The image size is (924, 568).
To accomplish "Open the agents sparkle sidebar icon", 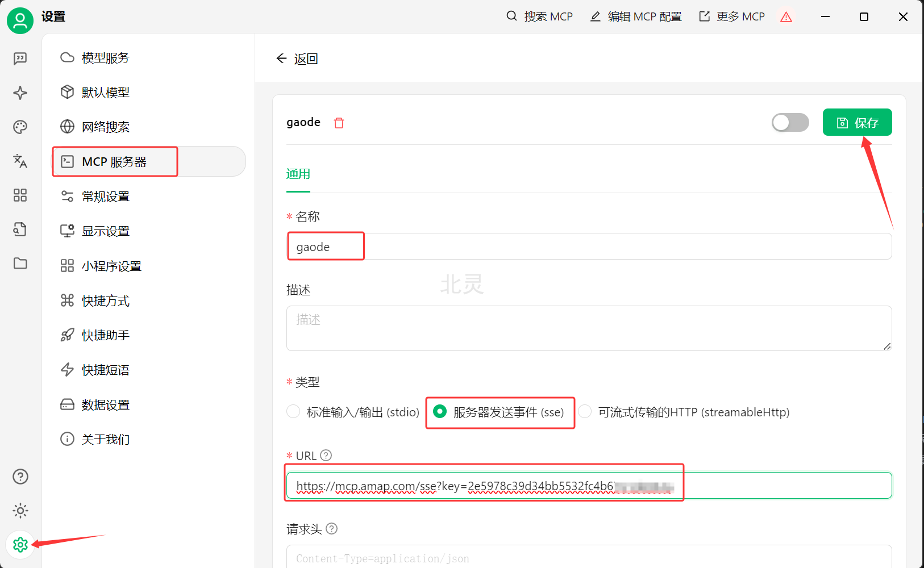I will (x=20, y=93).
